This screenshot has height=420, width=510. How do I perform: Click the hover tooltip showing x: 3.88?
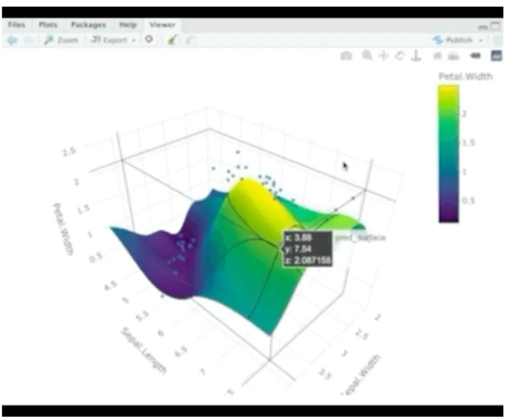tap(308, 249)
